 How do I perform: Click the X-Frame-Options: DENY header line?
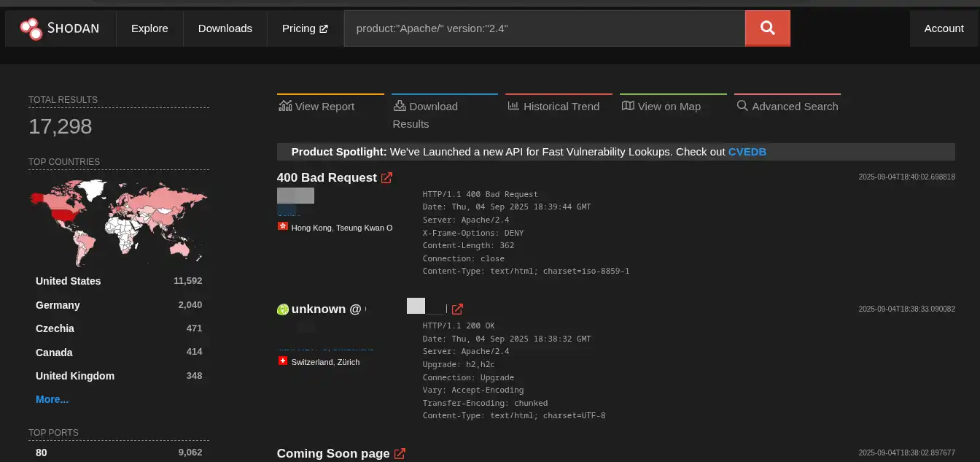point(473,233)
